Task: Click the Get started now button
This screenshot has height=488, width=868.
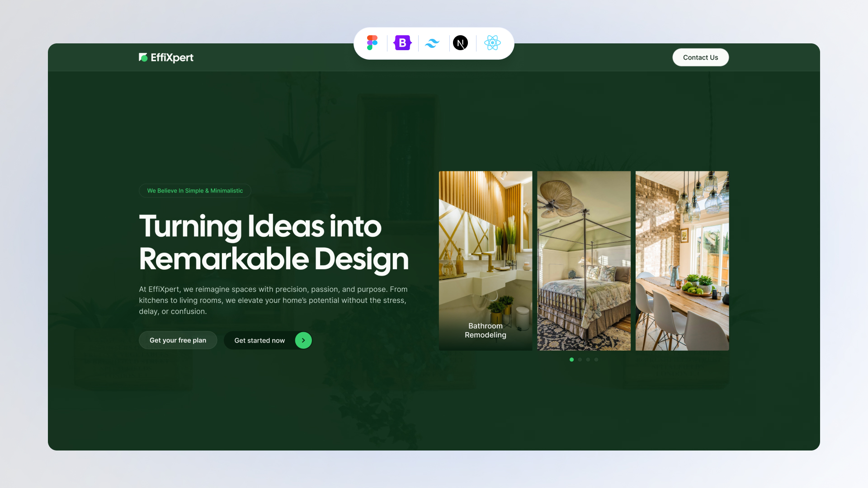Action: (x=268, y=340)
